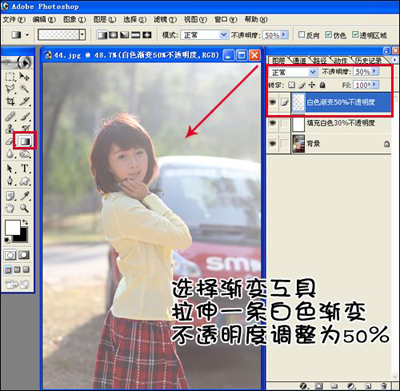Screen dimensions: 400x391
Task: Click the white foreground color swatch
Action: point(12,228)
